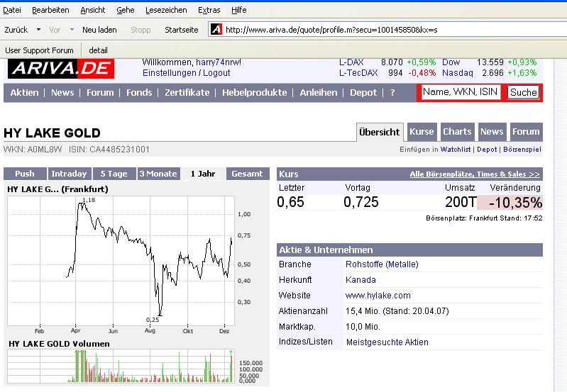Click the ARIVA.DE logo
This screenshot has height=392, width=567.
pyautogui.click(x=60, y=69)
